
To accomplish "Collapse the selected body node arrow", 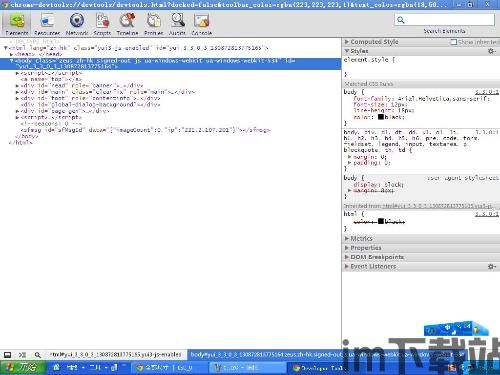I will pos(12,61).
